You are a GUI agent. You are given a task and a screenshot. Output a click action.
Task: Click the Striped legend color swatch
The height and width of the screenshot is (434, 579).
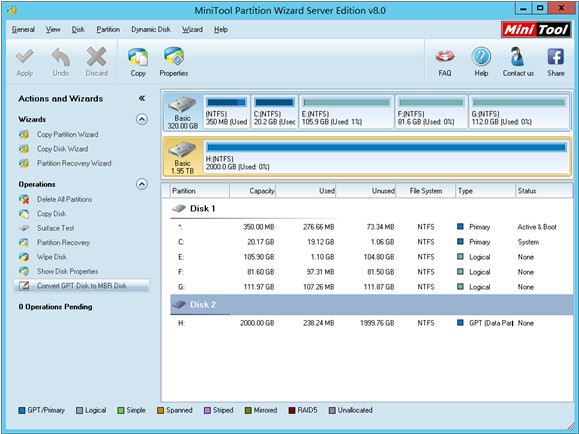pyautogui.click(x=207, y=410)
